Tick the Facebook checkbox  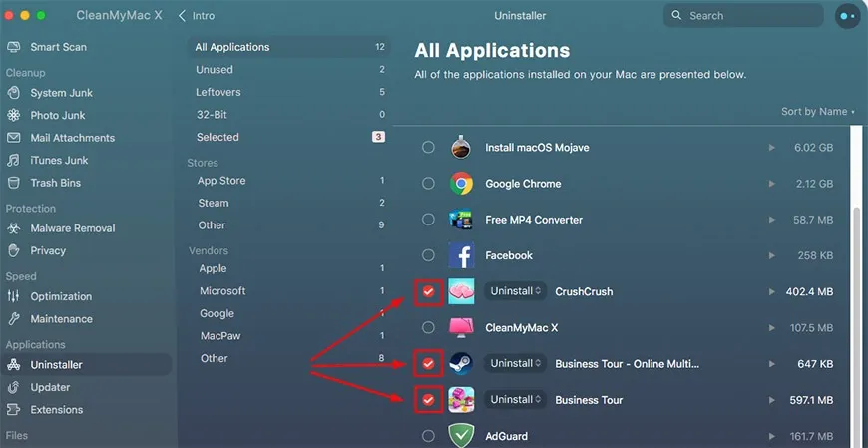428,255
